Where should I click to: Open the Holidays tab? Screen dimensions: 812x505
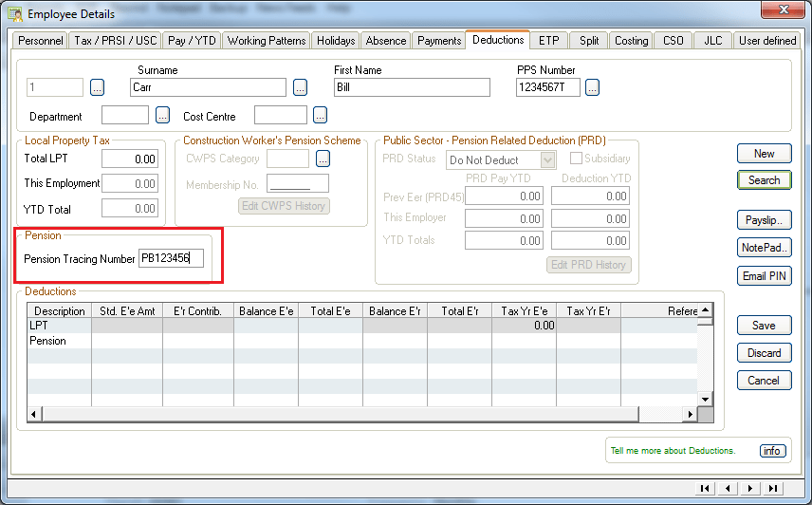[336, 41]
